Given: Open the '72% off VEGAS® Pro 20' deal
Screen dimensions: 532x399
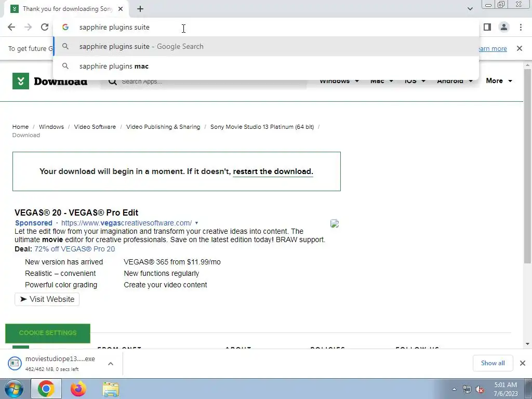Looking at the screenshot, I should [x=75, y=249].
